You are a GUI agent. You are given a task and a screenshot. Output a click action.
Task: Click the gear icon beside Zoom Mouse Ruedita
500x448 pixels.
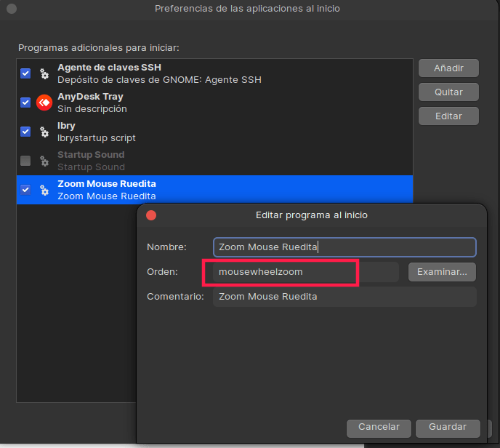(44, 190)
